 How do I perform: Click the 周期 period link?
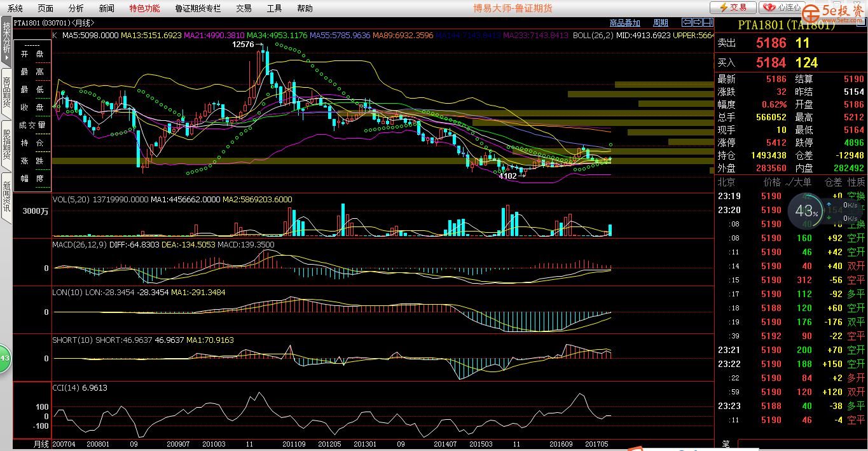661,23
